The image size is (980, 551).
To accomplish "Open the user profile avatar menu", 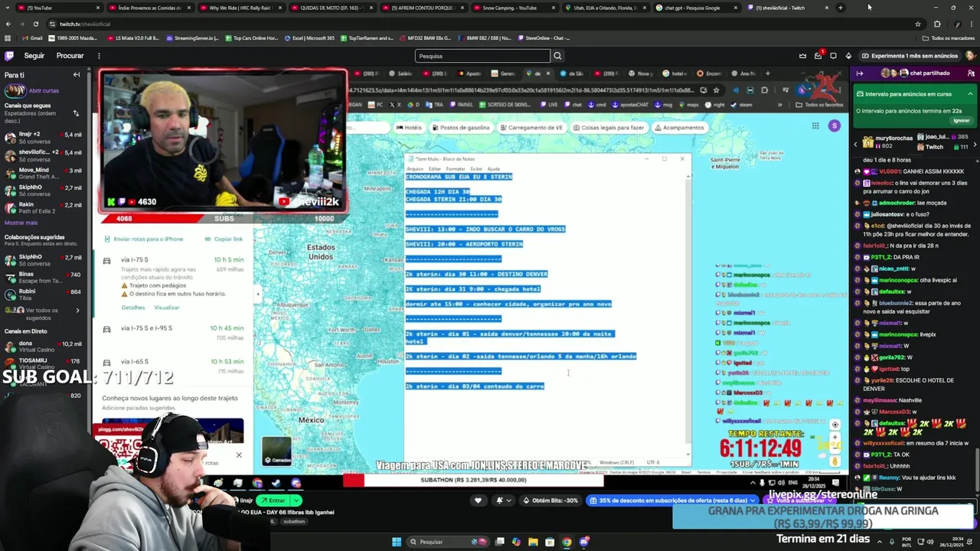I will (x=970, y=56).
